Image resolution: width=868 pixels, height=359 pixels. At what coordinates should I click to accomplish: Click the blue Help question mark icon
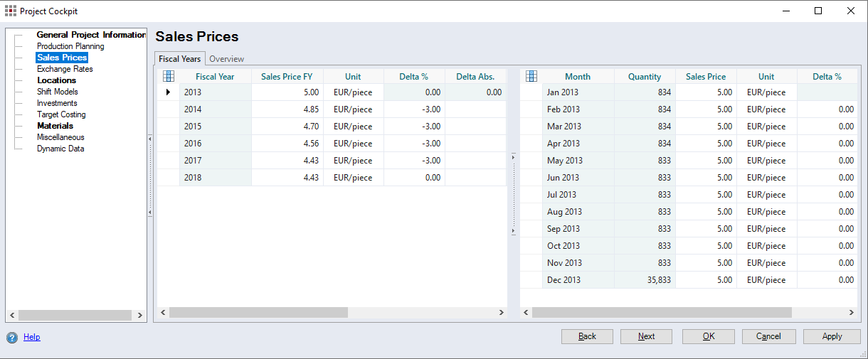(12, 338)
